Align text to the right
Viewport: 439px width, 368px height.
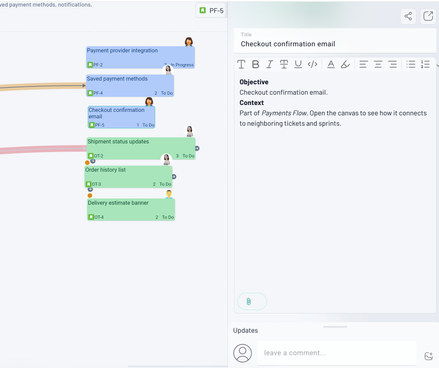tap(393, 64)
